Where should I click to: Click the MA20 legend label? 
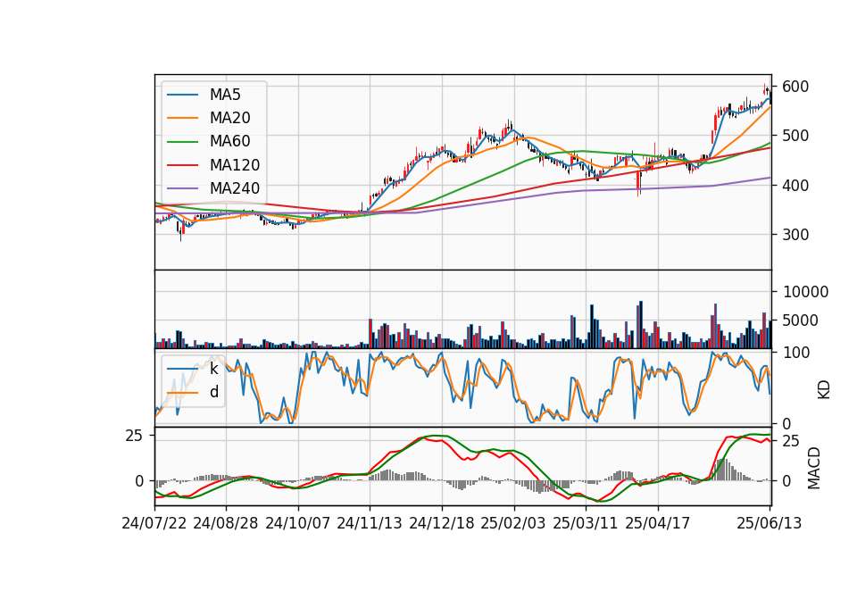point(229,118)
